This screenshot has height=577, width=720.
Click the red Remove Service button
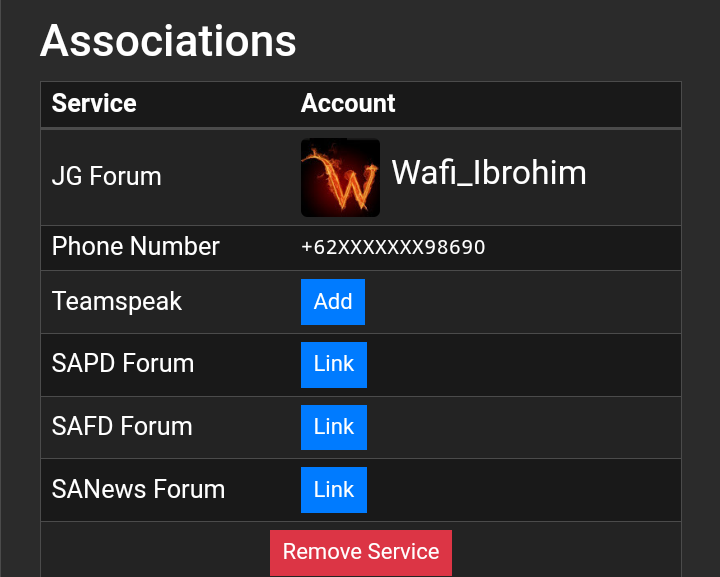(x=361, y=552)
